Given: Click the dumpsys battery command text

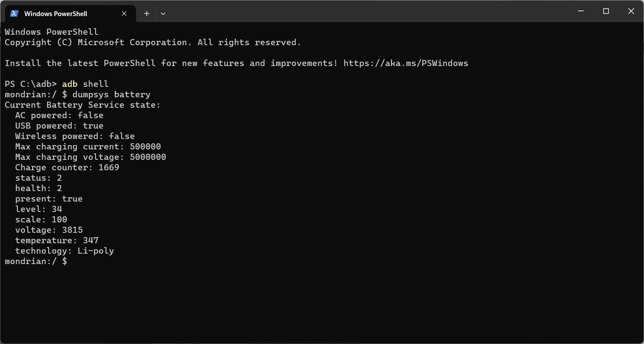Looking at the screenshot, I should pos(111,94).
